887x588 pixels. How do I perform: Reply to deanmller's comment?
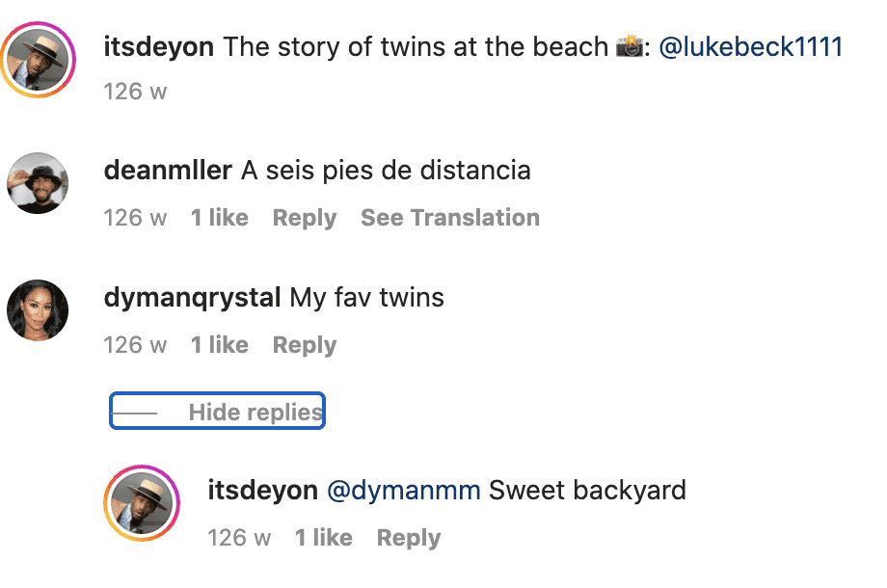tap(304, 217)
